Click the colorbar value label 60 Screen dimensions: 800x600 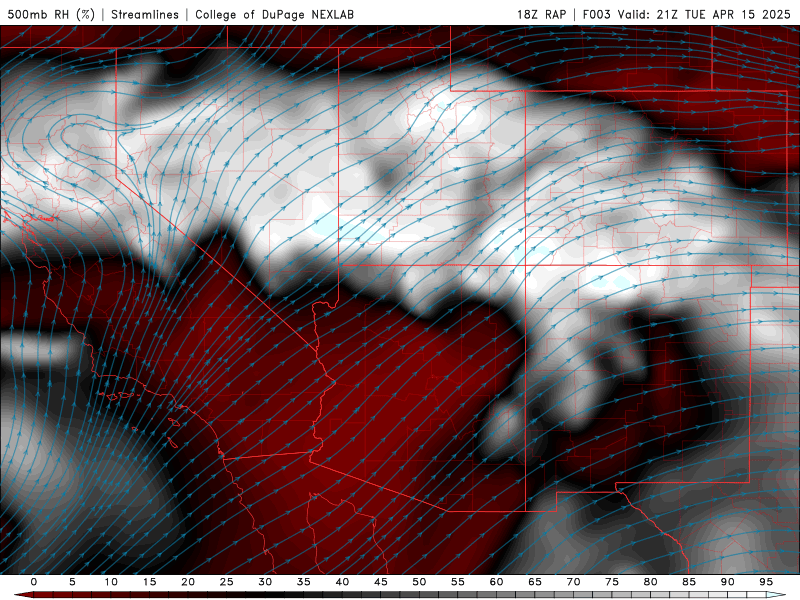pos(496,582)
